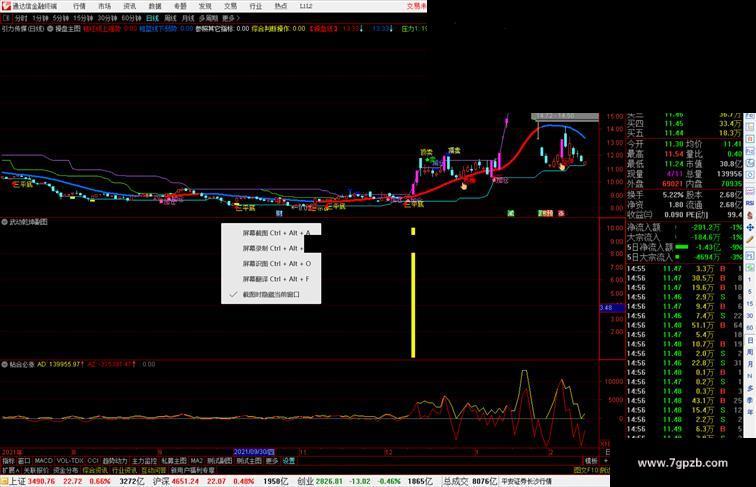
Task: Choose 屏幕录制 menu entry
Action: pos(271,248)
